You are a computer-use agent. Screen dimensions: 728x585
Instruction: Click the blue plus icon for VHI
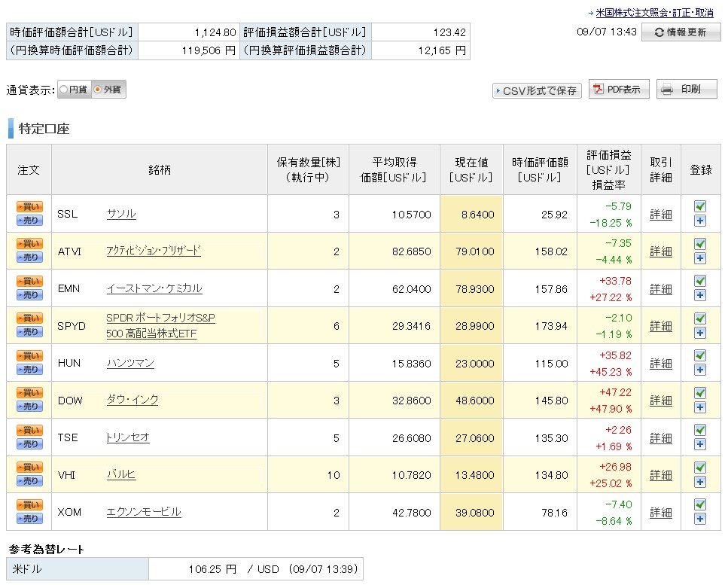pos(699,482)
